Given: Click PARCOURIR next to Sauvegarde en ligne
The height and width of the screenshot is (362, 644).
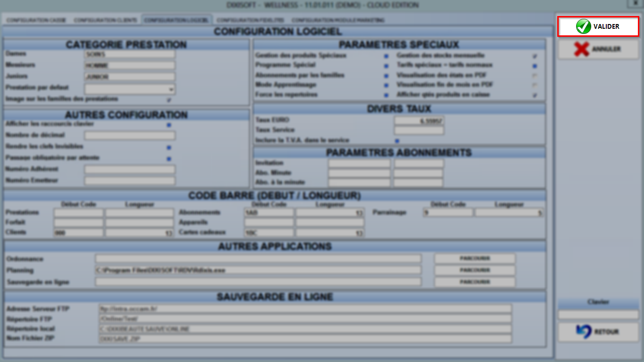Looking at the screenshot, I should [x=475, y=282].
